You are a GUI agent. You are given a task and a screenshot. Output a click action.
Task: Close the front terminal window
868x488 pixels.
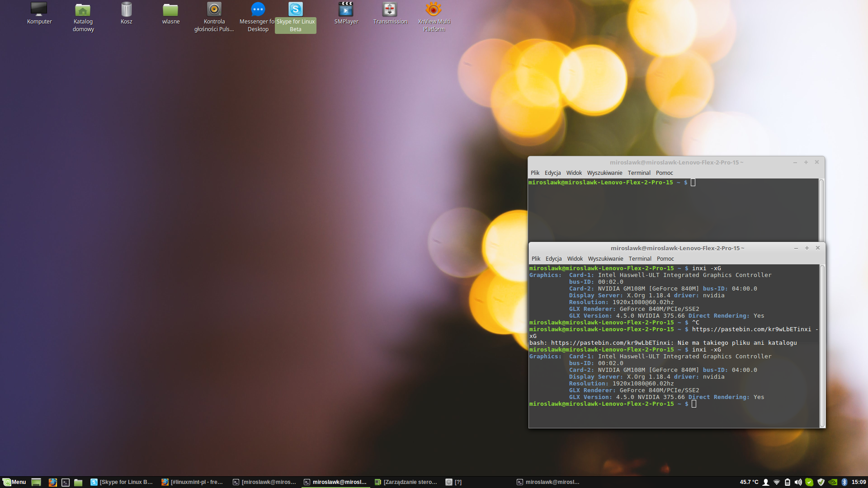point(818,248)
